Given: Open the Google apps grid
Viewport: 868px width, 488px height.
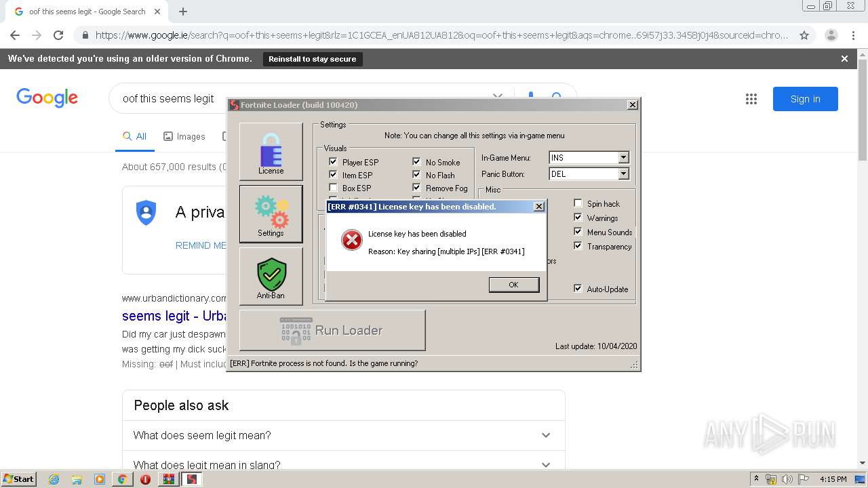Looking at the screenshot, I should click(x=751, y=99).
